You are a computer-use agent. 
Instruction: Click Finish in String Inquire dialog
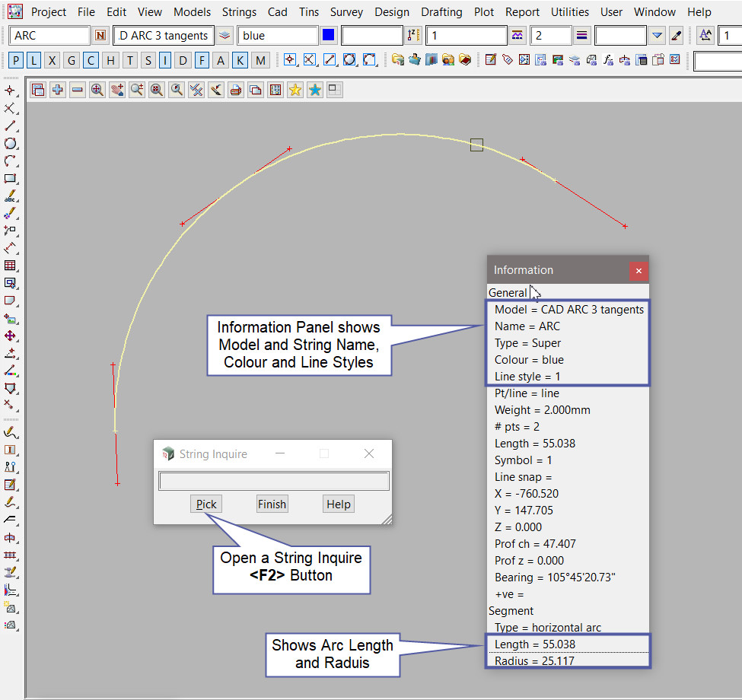tap(272, 504)
